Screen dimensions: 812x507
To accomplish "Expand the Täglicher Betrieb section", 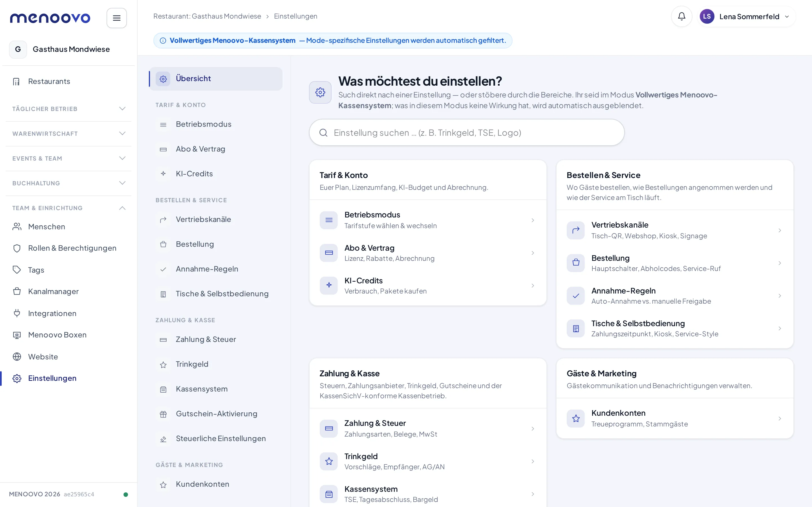I will point(69,109).
